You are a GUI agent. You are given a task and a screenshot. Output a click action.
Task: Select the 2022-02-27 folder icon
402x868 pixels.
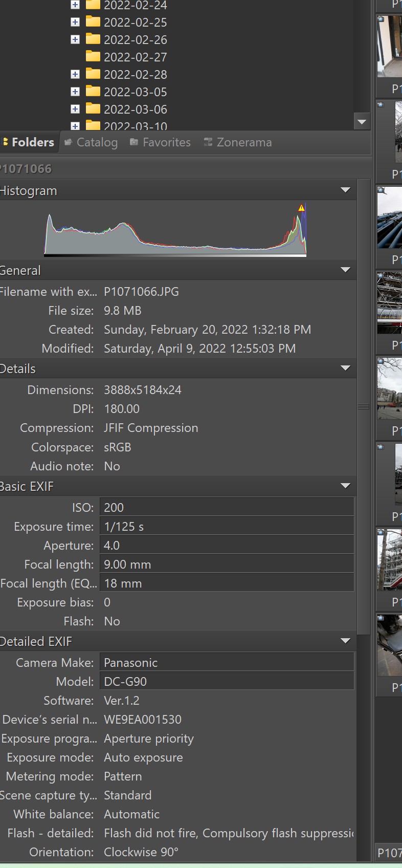pos(93,56)
